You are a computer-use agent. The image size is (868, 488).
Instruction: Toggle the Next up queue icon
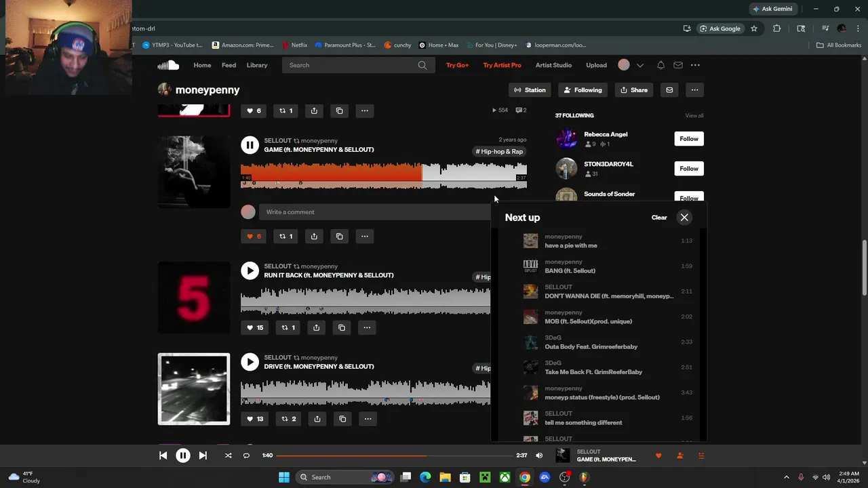point(702,455)
